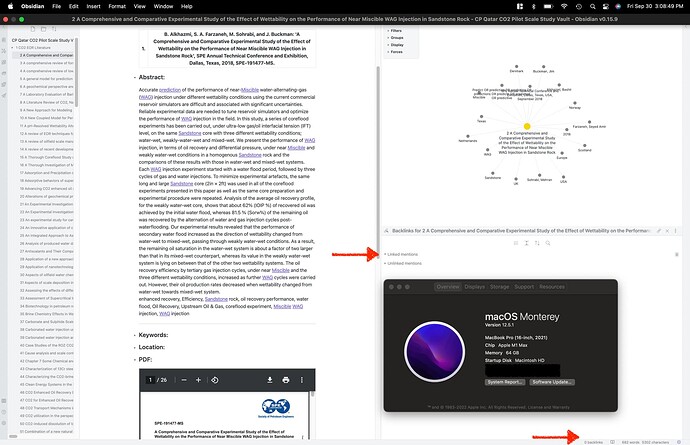Expand Forces section in graph controls

click(x=395, y=52)
